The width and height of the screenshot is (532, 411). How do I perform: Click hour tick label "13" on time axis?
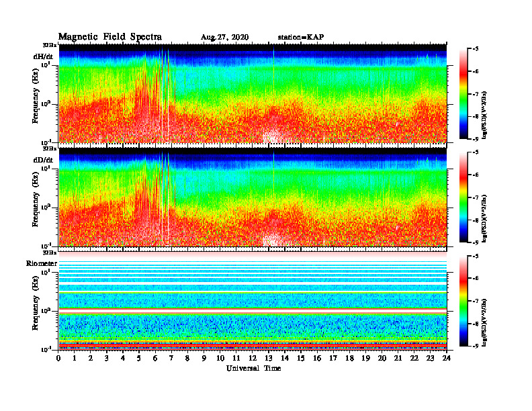click(269, 358)
